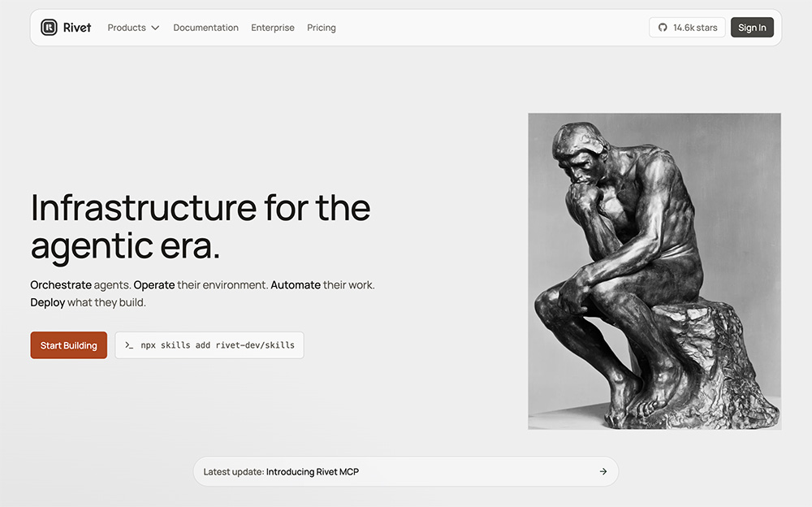Click the Start Building button
Viewport: 812px width, 507px height.
(69, 345)
